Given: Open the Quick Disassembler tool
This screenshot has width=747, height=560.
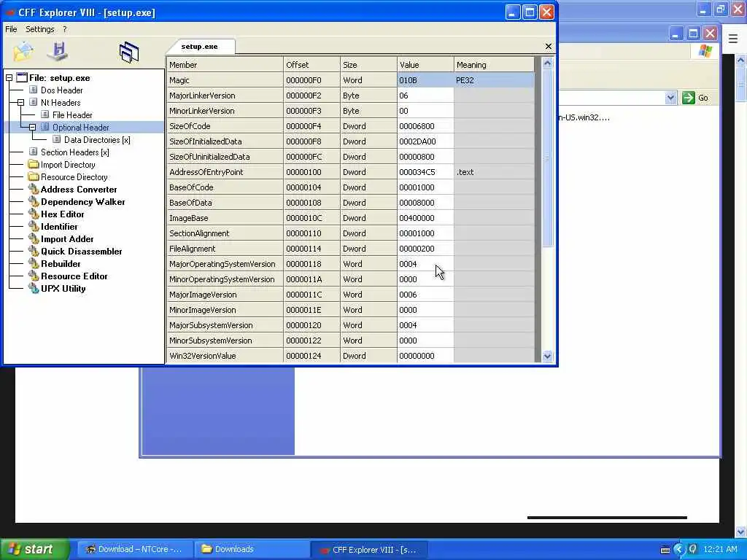Looking at the screenshot, I should tap(82, 252).
